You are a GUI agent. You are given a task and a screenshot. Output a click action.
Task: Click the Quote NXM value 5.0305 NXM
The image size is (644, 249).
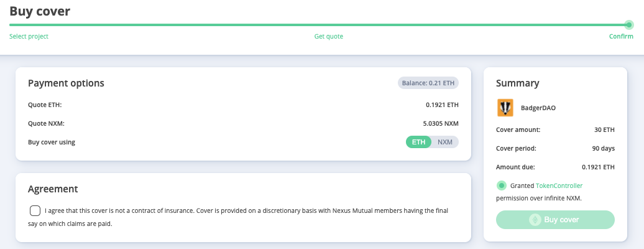pos(441,123)
